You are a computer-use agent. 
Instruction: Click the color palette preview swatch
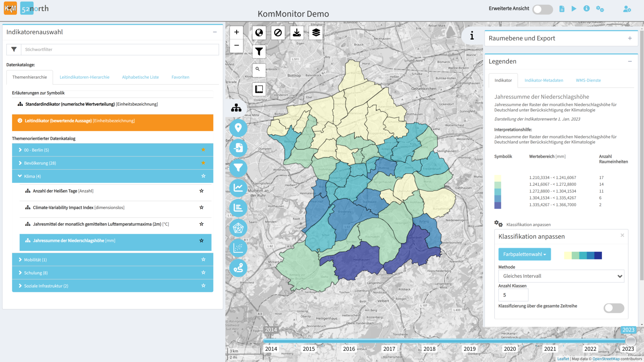point(583,255)
